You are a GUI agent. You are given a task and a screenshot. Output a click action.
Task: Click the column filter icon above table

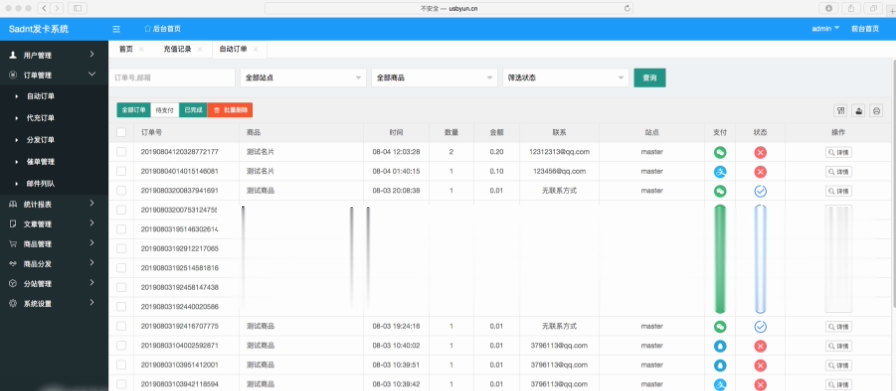(840, 110)
